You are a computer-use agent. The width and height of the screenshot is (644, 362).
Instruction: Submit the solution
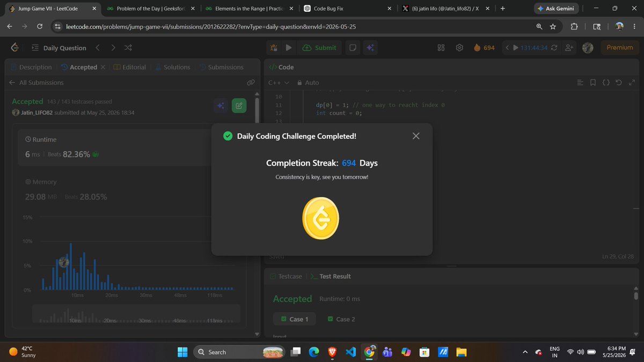(x=319, y=48)
